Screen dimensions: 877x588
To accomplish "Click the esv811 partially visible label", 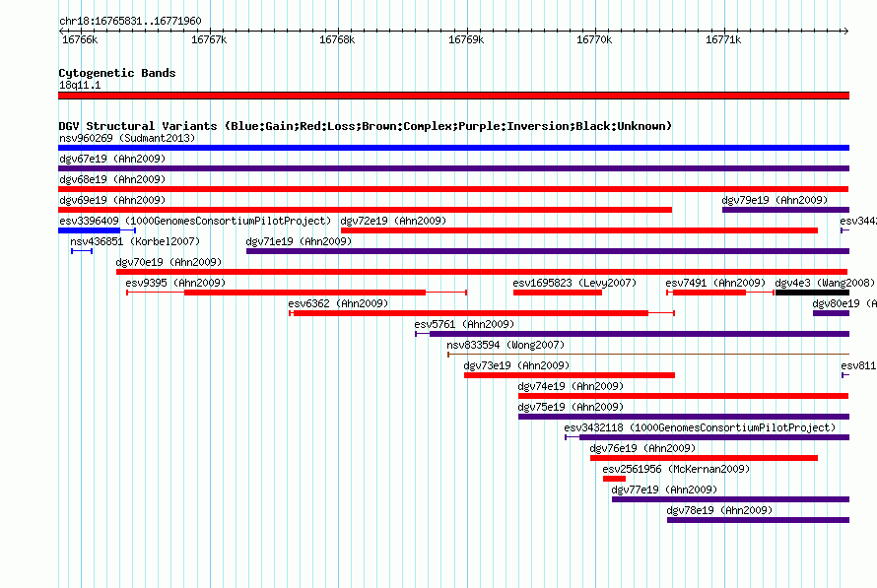I will [858, 365].
